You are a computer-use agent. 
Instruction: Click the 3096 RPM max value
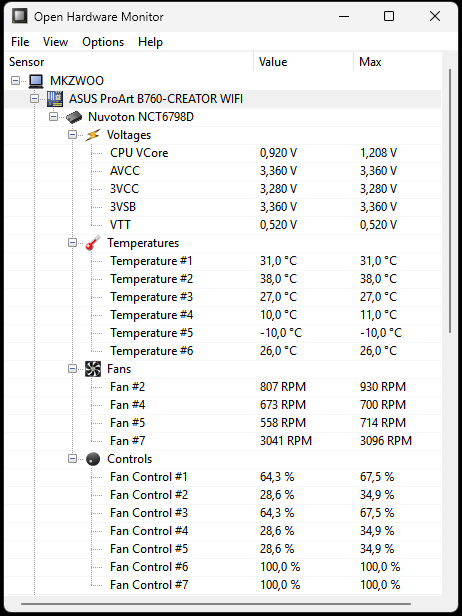tap(386, 441)
